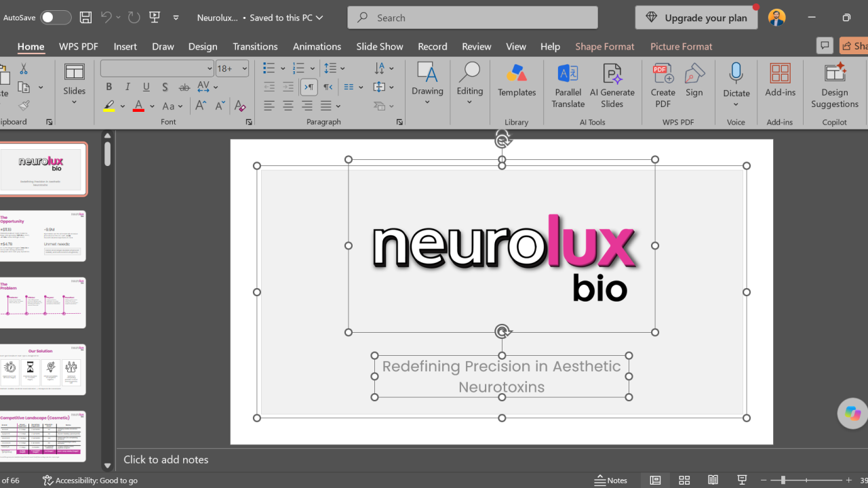Open Design Suggestions from Copilot group
The image size is (868, 488).
[835, 85]
